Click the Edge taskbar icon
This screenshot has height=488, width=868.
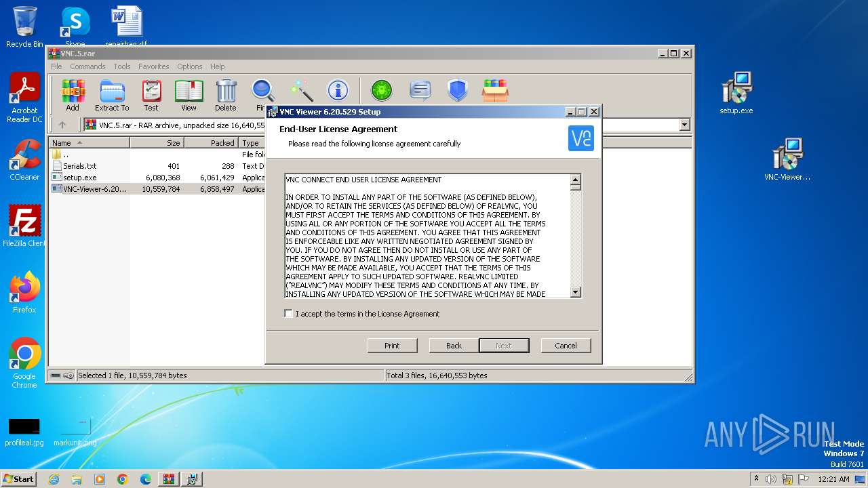pyautogui.click(x=145, y=479)
